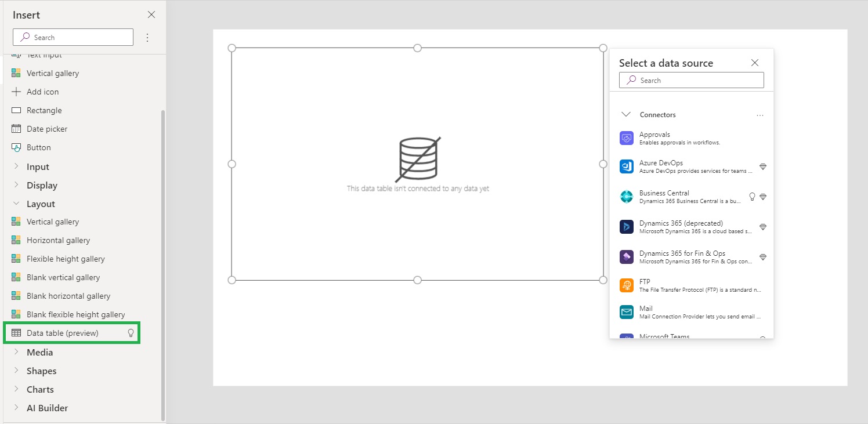Pick the Dynamics 365 (deprecated) icon
Image resolution: width=868 pixels, height=424 pixels.
tap(626, 227)
